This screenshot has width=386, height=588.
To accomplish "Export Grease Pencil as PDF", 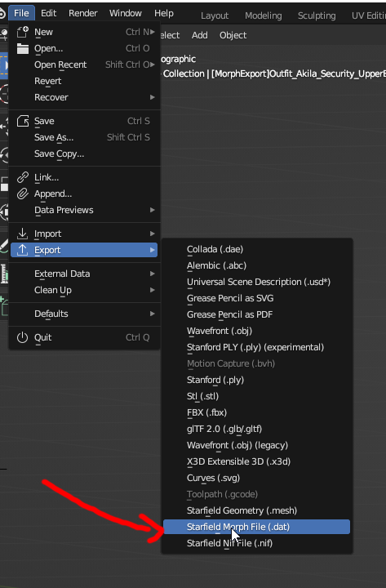I will pyautogui.click(x=256, y=314).
